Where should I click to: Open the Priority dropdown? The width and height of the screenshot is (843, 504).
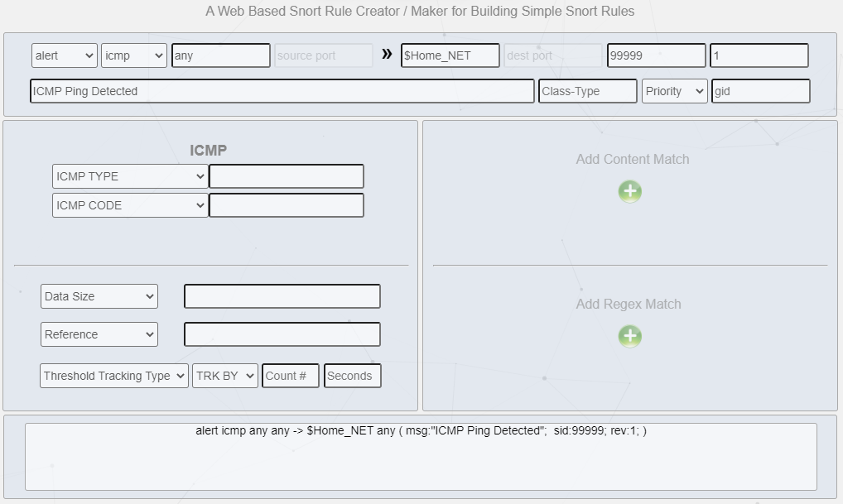click(674, 90)
